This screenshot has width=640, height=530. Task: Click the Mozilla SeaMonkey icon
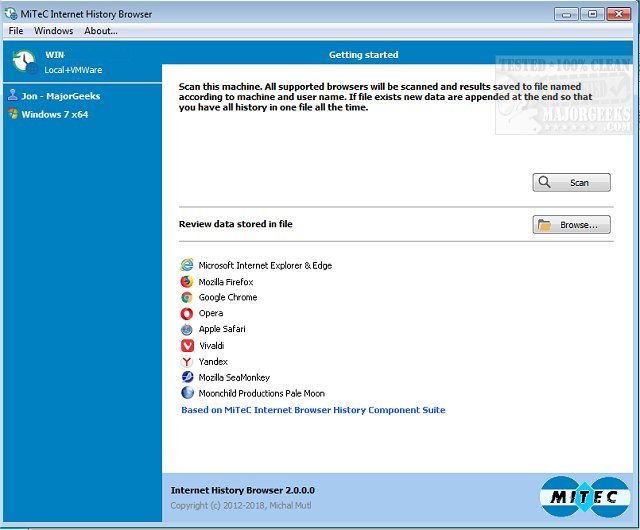pyautogui.click(x=187, y=377)
